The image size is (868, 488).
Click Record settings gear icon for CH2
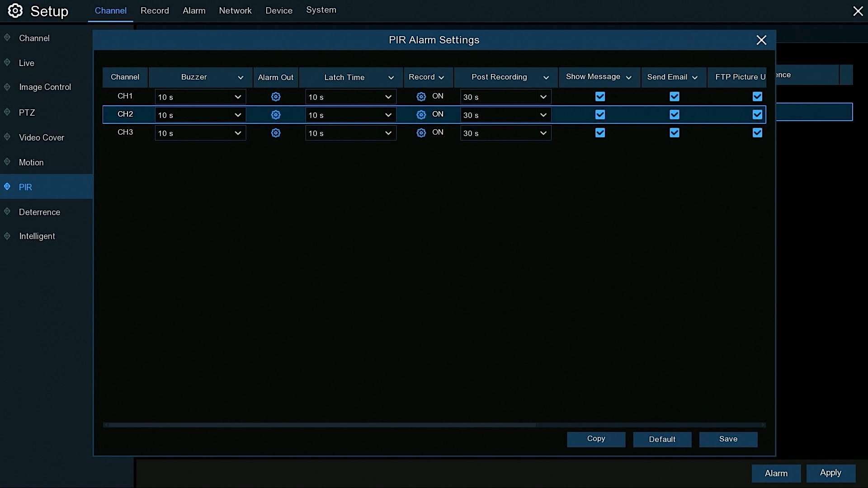click(x=421, y=115)
